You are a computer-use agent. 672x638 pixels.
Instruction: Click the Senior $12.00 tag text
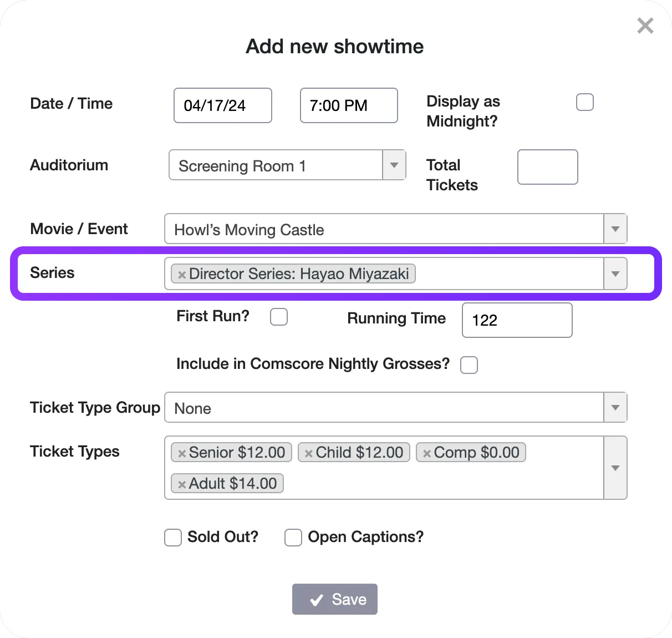pyautogui.click(x=237, y=453)
